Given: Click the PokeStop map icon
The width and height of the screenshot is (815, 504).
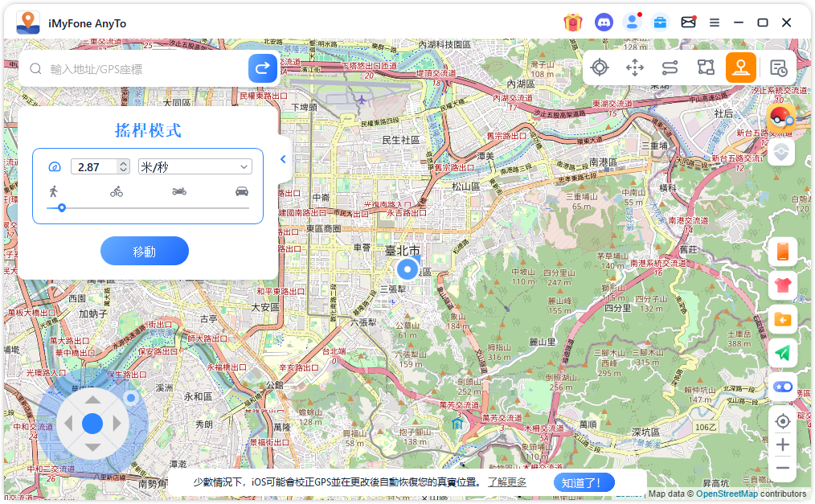Looking at the screenshot, I should click(782, 152).
